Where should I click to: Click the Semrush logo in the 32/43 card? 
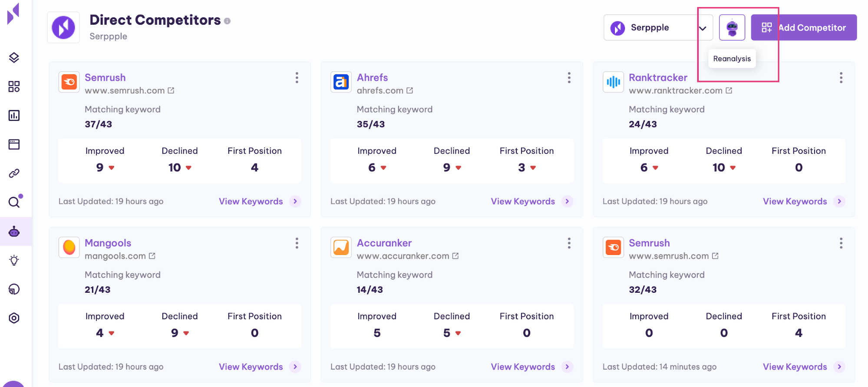tap(613, 248)
